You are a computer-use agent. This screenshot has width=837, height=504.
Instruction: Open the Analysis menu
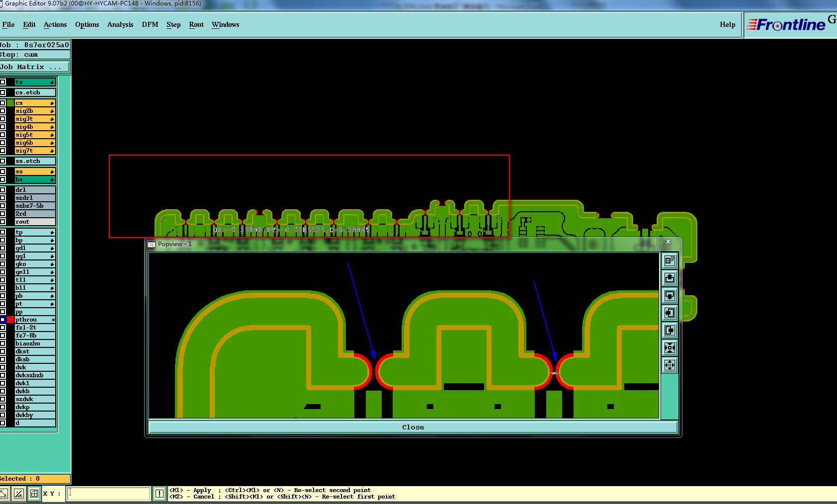[x=120, y=24]
